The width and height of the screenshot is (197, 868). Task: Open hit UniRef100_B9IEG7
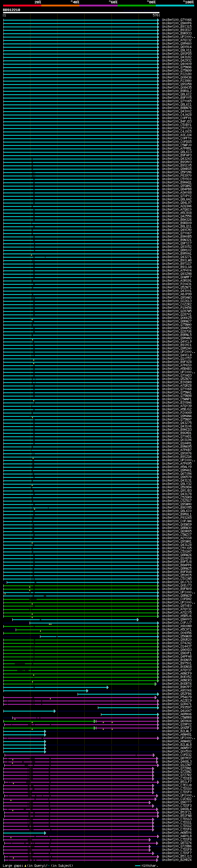pyautogui.click(x=177, y=30)
